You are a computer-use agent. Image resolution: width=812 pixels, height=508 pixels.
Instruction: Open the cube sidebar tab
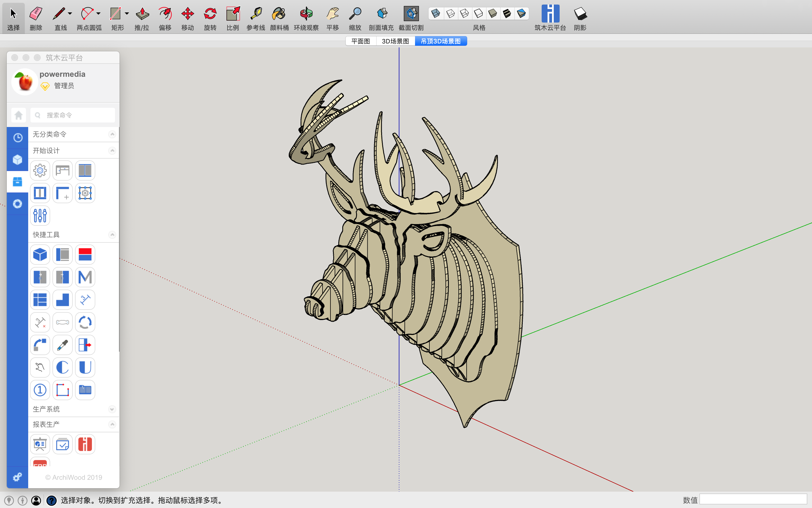pos(17,159)
